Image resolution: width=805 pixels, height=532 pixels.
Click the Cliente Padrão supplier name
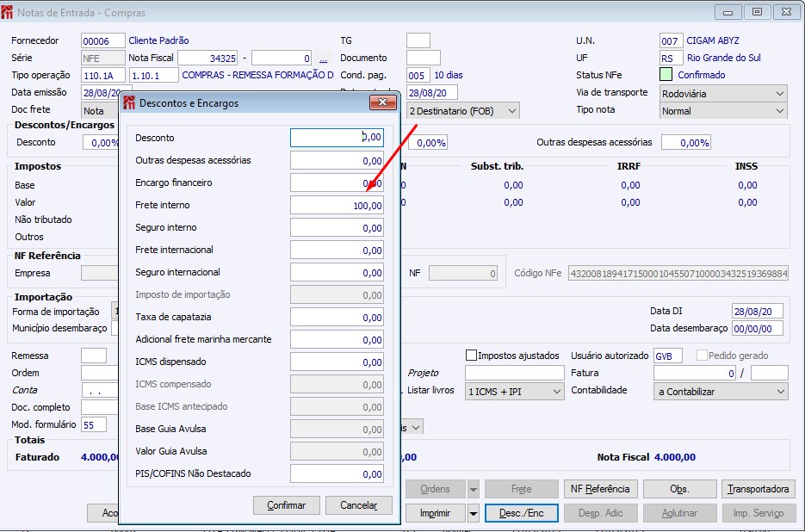pos(158,40)
